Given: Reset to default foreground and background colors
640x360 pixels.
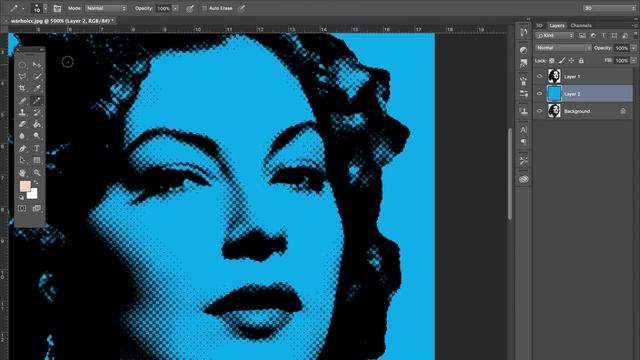Looking at the screenshot, I should tap(21, 197).
